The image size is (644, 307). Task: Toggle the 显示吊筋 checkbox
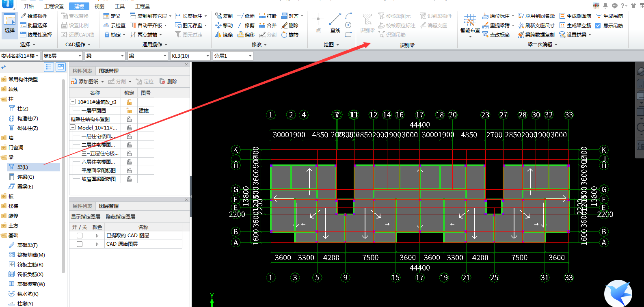[x=598, y=25]
